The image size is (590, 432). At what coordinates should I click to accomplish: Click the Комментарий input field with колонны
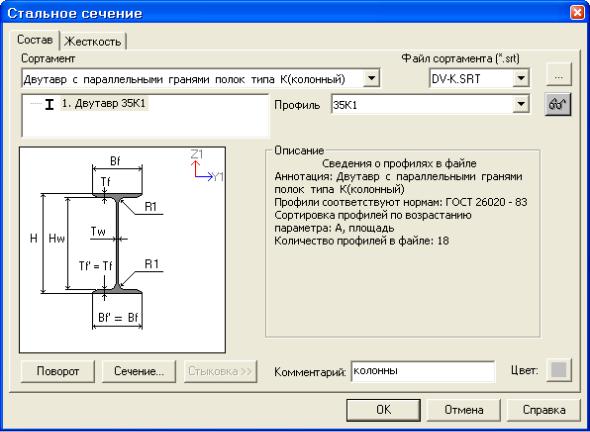(x=423, y=371)
